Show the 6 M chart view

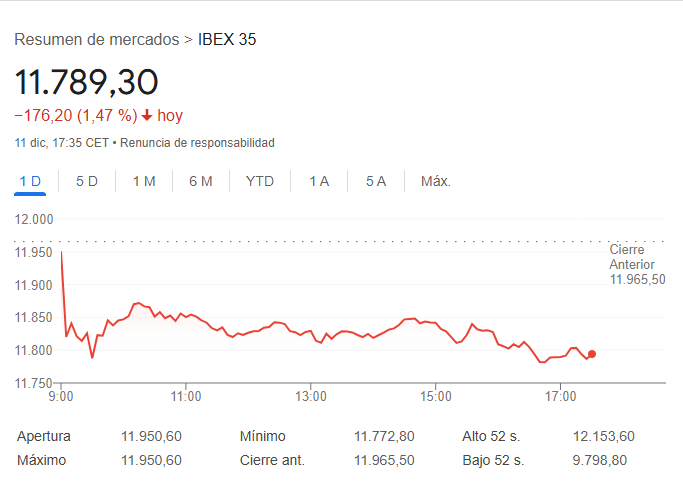click(201, 181)
